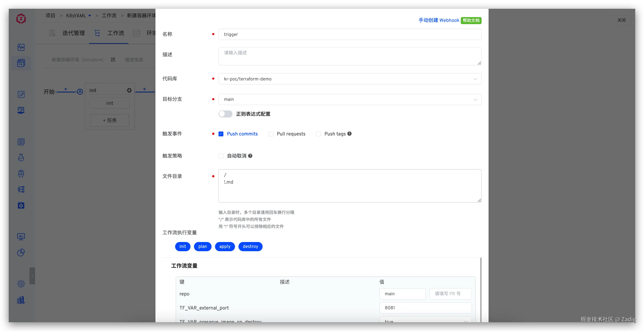Image resolution: width=644 pixels, height=331 pixels.
Task: Uncheck the Push commits checkbox
Action: [221, 134]
